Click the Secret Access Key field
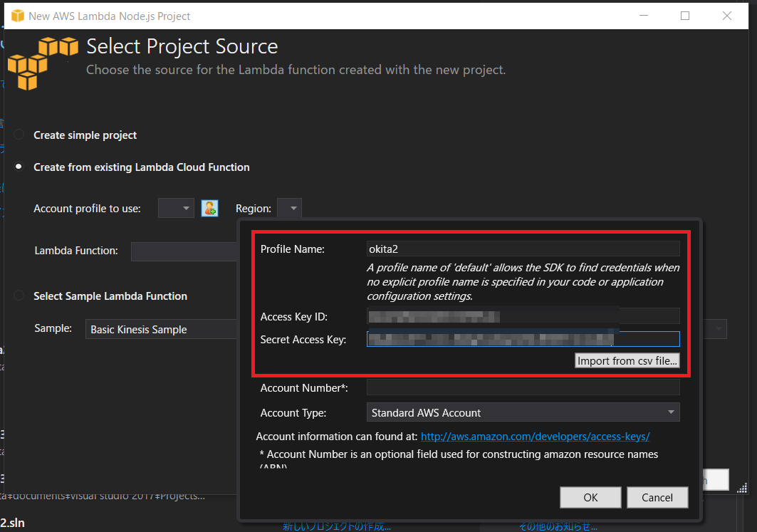This screenshot has width=757, height=532. [x=523, y=339]
